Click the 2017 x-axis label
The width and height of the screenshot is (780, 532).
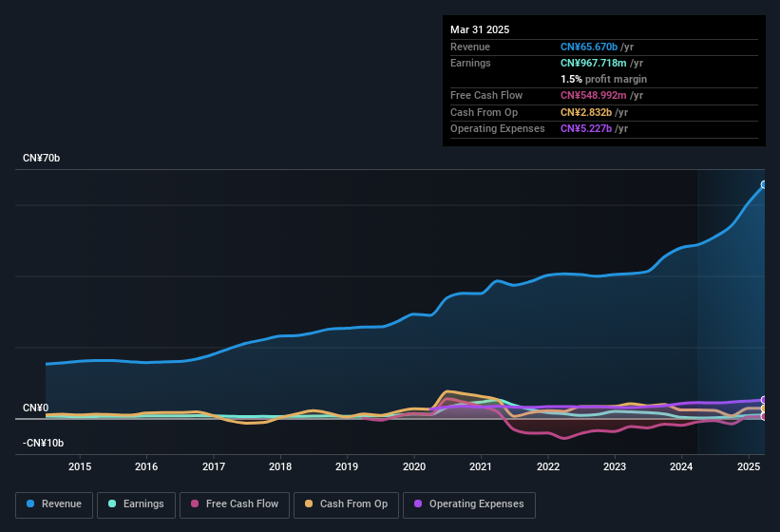tap(214, 466)
